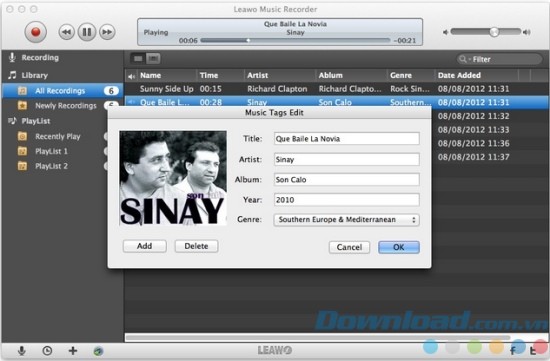Open PlayList 2

coord(51,166)
